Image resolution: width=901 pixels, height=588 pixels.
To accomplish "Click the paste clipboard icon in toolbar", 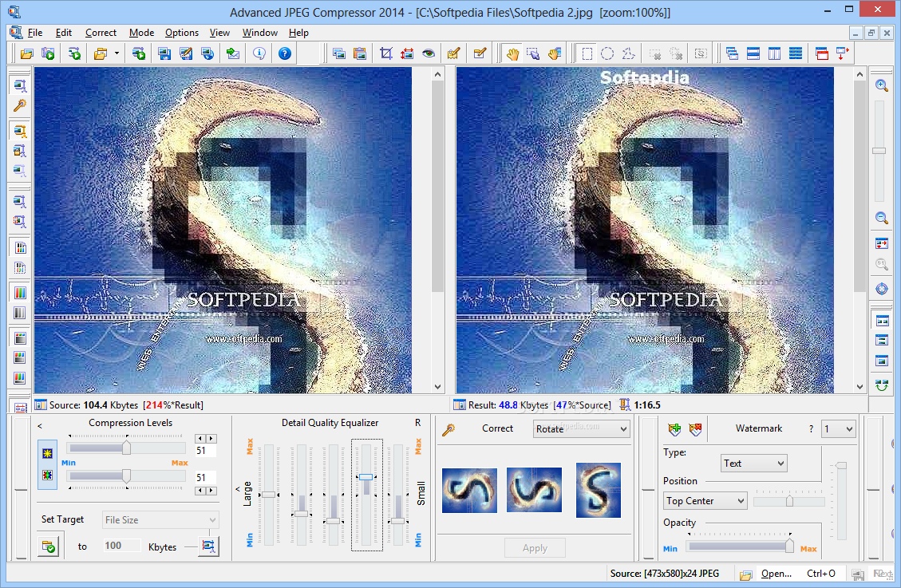I will point(360,54).
